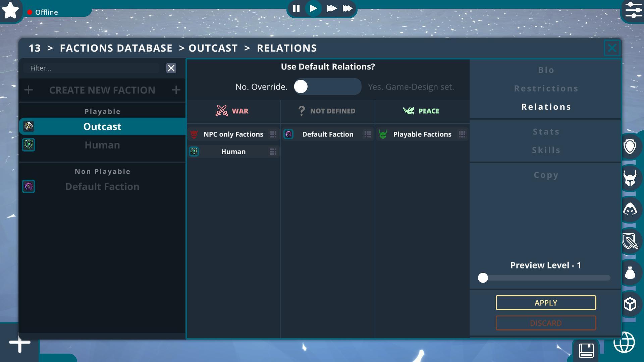Select Default Faction entry in Not Defined

tap(328, 134)
